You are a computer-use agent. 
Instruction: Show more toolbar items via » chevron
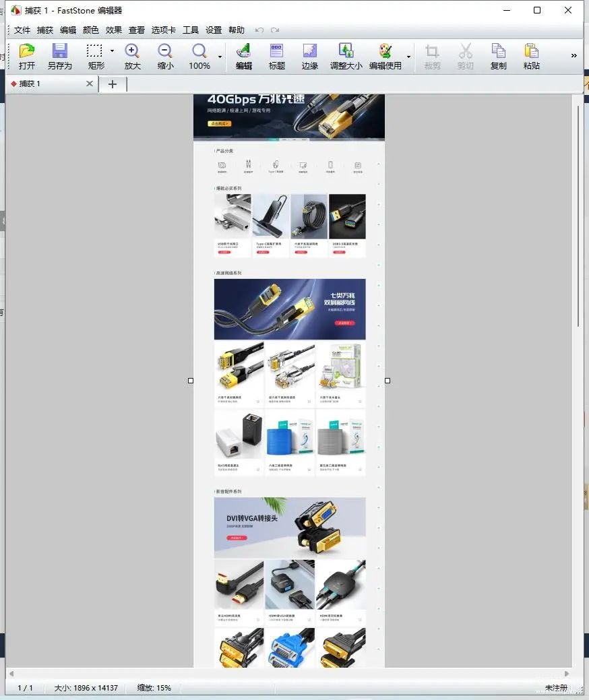(573, 56)
